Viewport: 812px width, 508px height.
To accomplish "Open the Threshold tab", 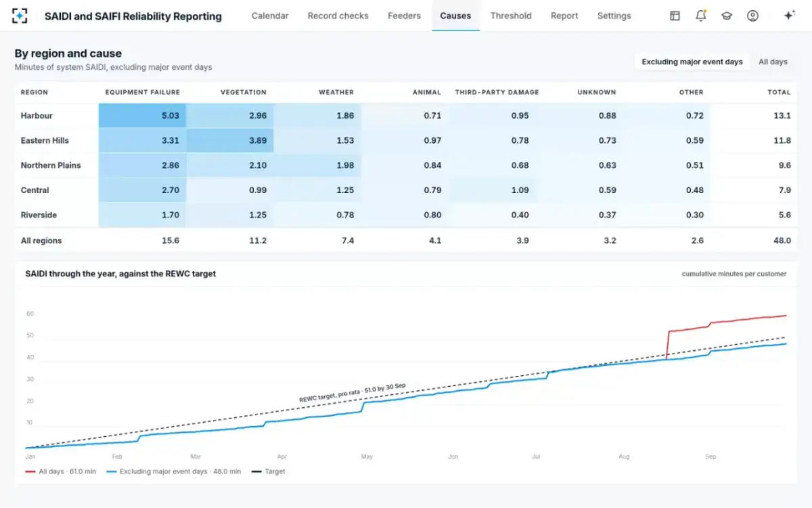I will point(511,16).
